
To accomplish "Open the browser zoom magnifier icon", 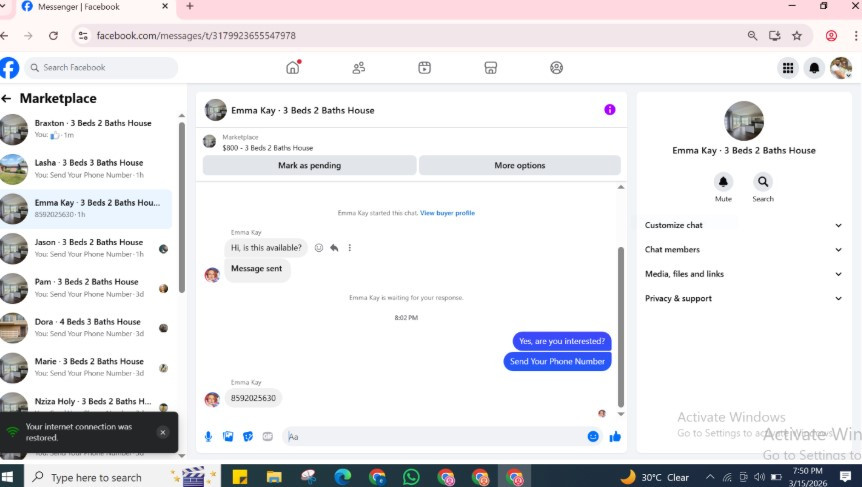I will click(x=752, y=36).
